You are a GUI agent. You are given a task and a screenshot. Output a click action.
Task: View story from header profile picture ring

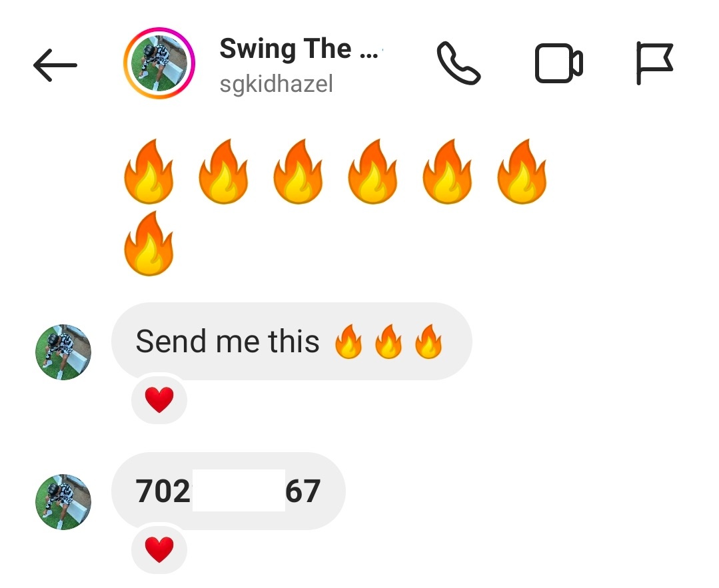click(x=159, y=63)
